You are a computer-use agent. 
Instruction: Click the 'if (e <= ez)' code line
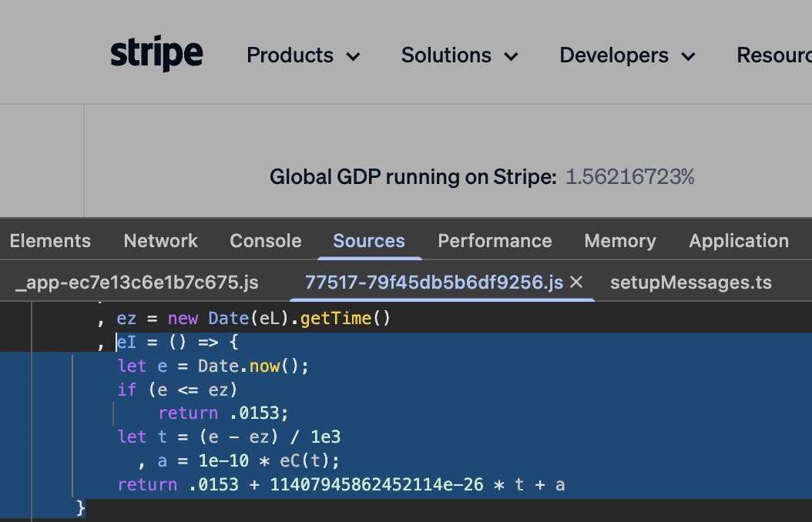point(177,390)
